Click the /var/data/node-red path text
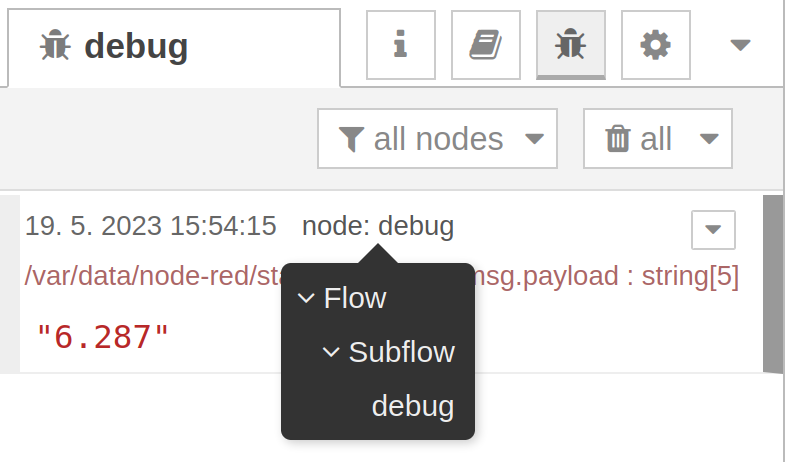785x462 pixels. (154, 276)
